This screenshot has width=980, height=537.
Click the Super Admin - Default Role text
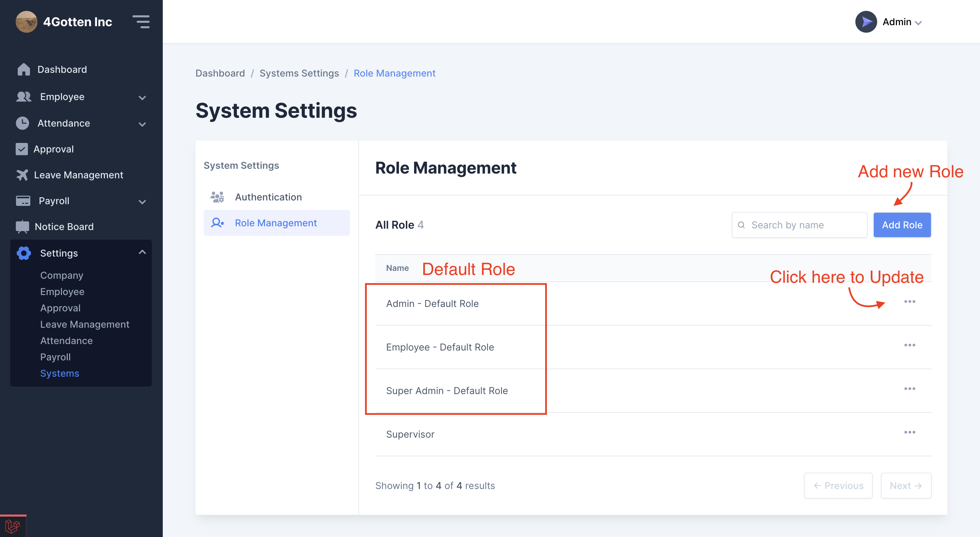[x=447, y=391]
